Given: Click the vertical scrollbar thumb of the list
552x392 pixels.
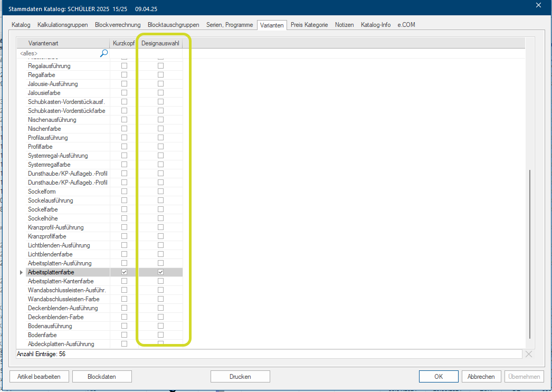Looking at the screenshot, I should (x=530, y=253).
